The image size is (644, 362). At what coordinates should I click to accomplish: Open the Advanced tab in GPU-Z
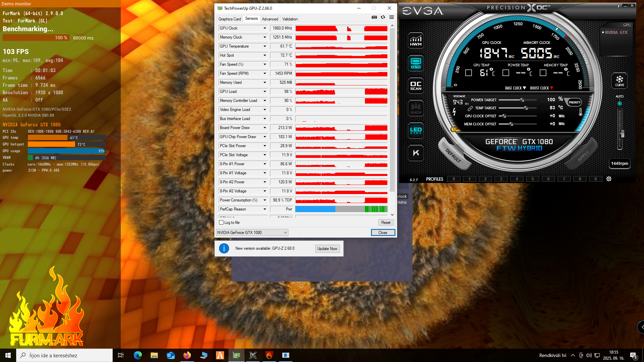tap(270, 19)
